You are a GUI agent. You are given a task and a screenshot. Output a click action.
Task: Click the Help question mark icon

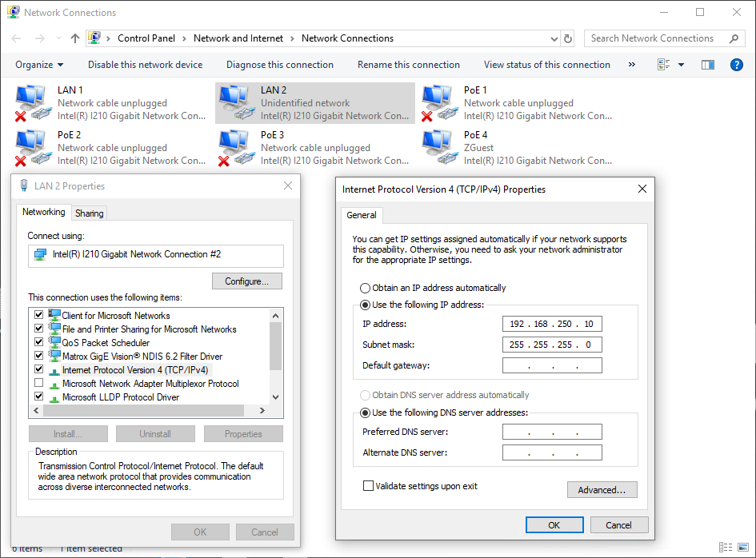[x=737, y=65]
